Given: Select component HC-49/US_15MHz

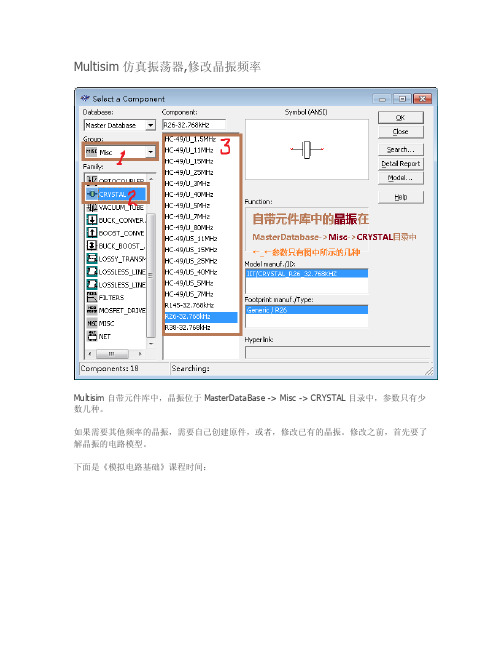Looking at the screenshot, I should coord(191,250).
